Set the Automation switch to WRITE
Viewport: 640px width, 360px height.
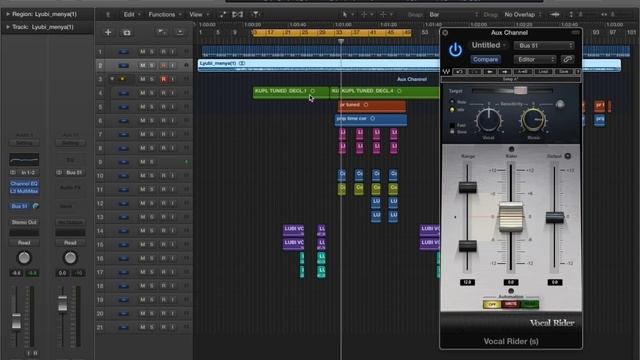[511, 304]
